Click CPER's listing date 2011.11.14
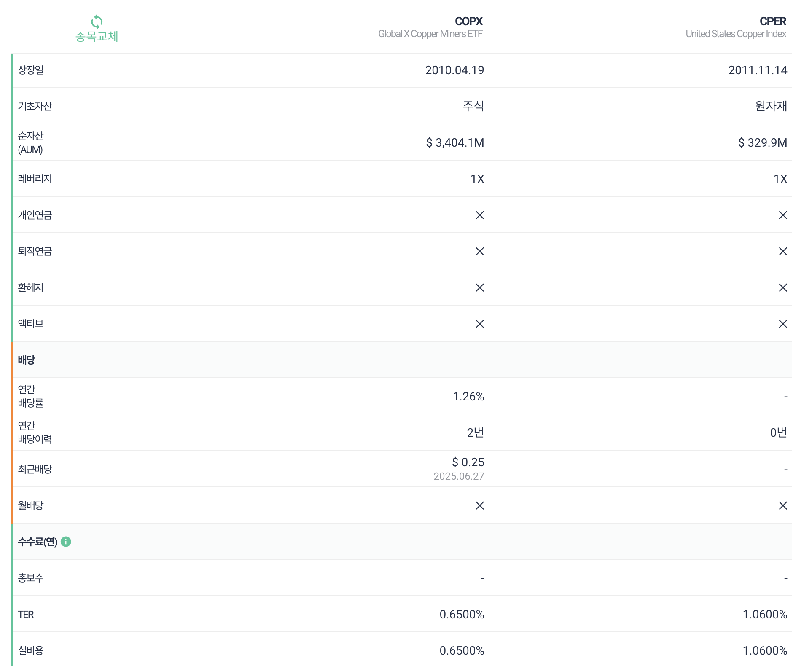 coord(757,70)
